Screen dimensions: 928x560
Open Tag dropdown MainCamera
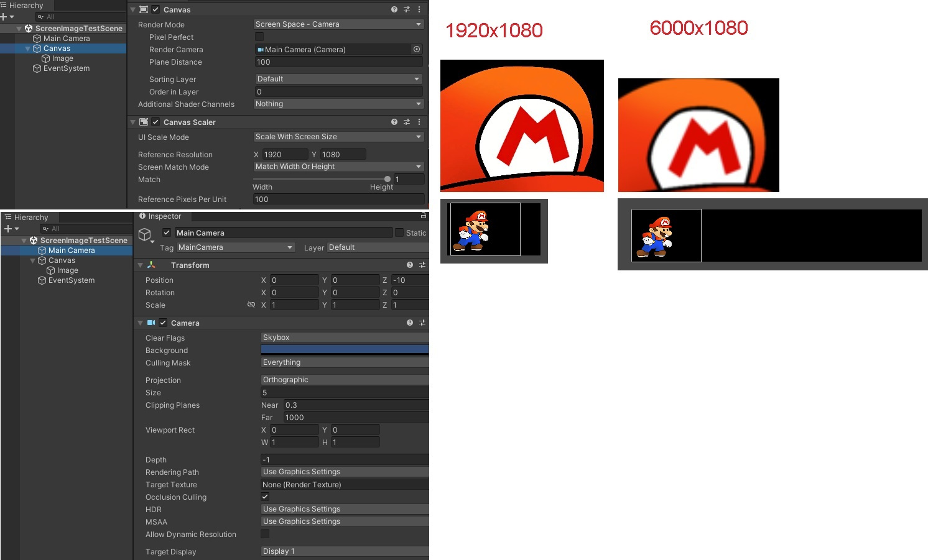(235, 247)
